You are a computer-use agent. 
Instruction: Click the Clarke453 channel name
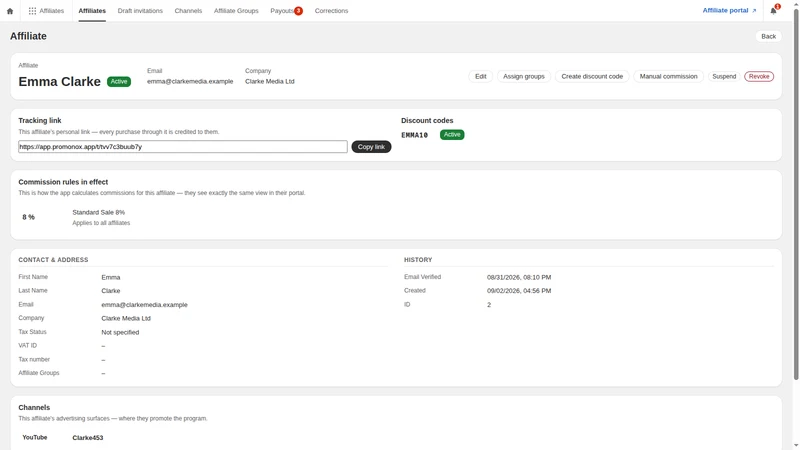[x=88, y=438]
